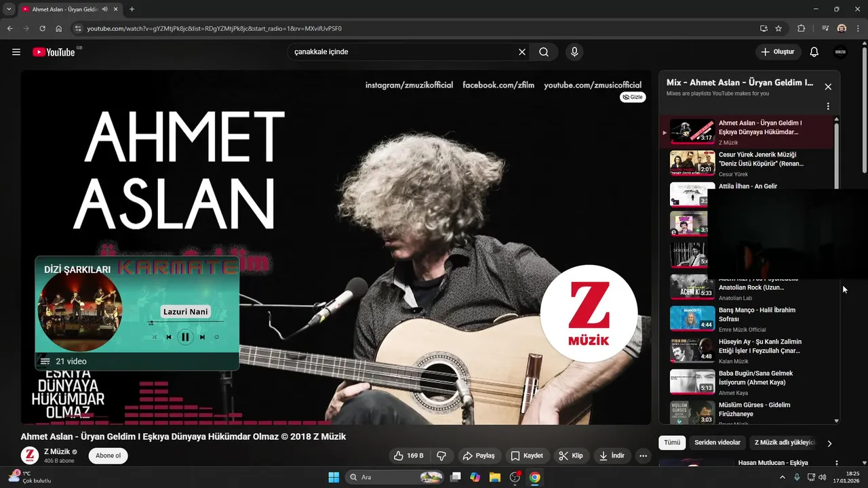Image resolution: width=868 pixels, height=488 pixels.
Task: Open the 21 video playlist bar
Action: [137, 361]
